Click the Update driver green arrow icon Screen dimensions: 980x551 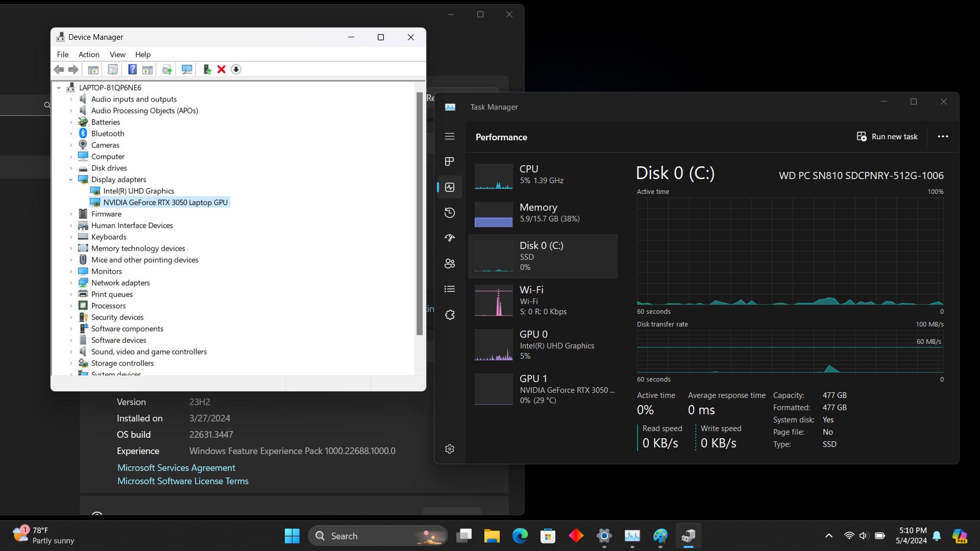[x=207, y=69]
